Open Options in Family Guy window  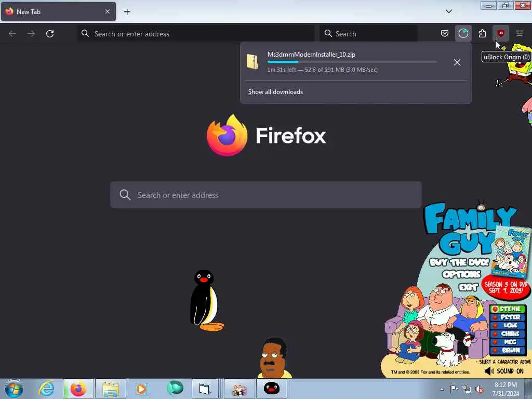[461, 274]
